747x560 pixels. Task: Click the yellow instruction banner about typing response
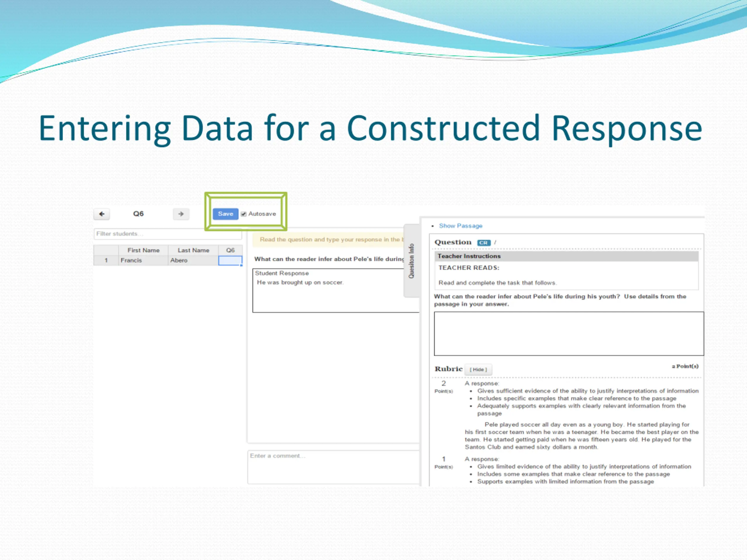328,240
